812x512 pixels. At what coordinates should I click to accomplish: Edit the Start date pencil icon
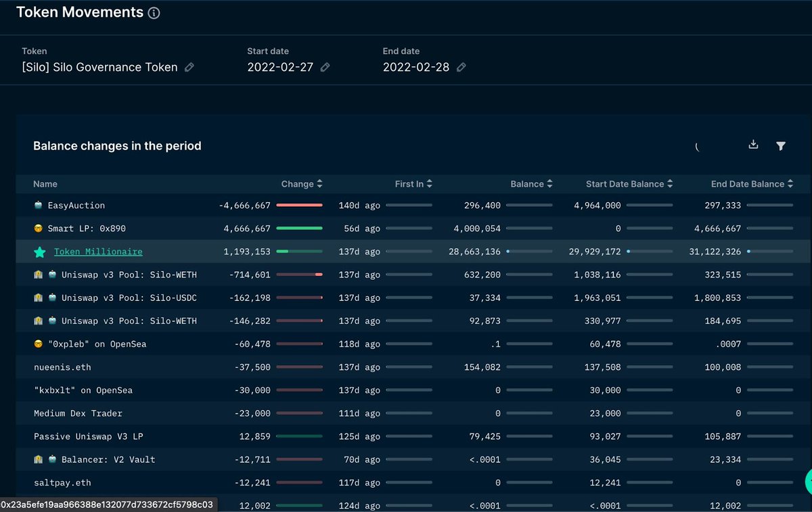pyautogui.click(x=325, y=67)
